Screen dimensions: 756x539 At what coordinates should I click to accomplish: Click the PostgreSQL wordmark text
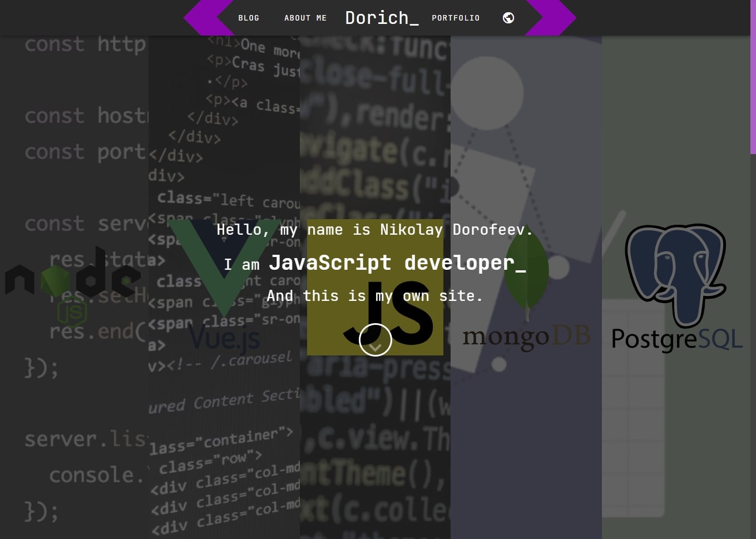pyautogui.click(x=676, y=339)
